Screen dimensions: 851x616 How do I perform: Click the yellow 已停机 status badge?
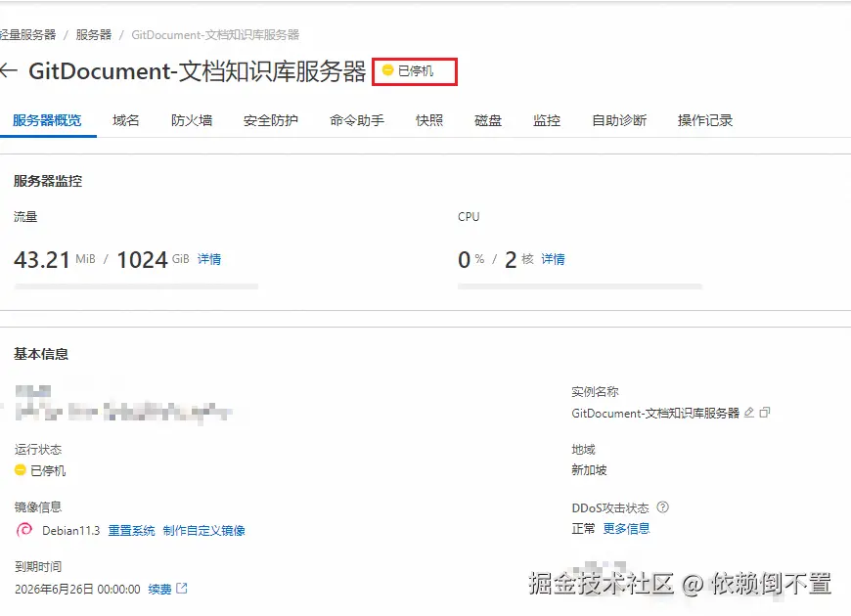coord(414,69)
